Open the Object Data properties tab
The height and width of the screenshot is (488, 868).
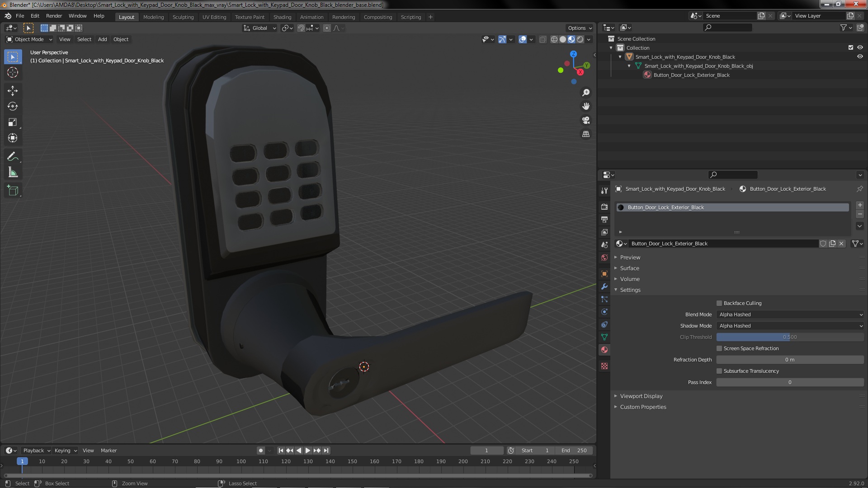[x=604, y=337]
